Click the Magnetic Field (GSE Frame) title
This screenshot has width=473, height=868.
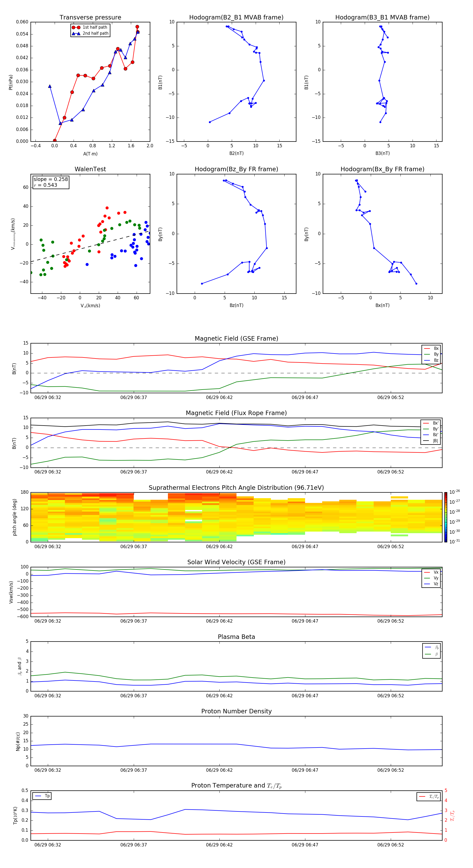(x=236, y=339)
